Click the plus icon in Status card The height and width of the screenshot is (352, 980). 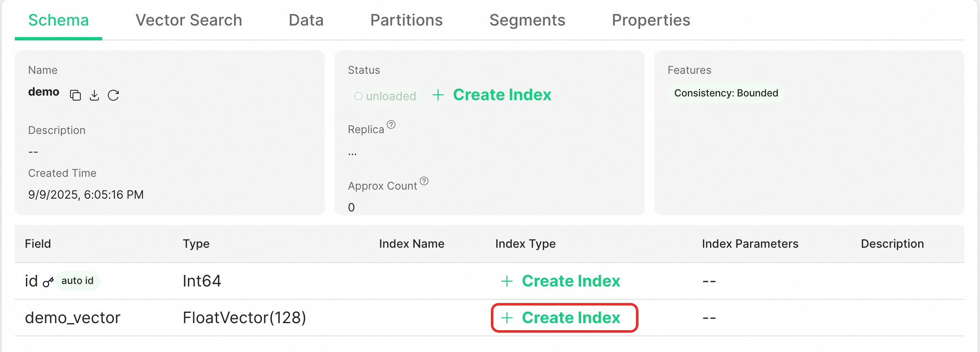click(438, 95)
